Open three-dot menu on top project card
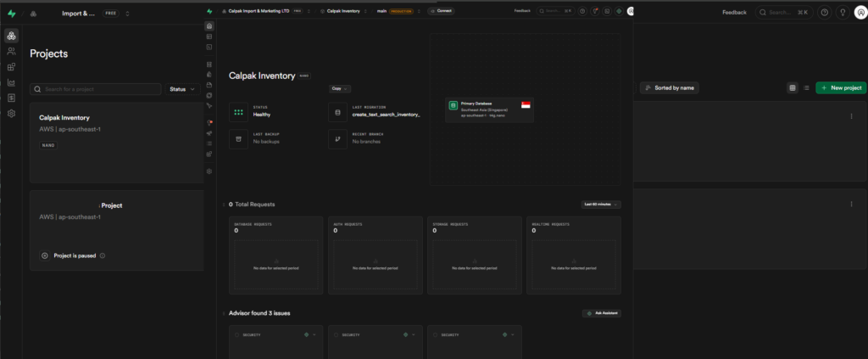Screen dimensions: 868x359 point(851,116)
